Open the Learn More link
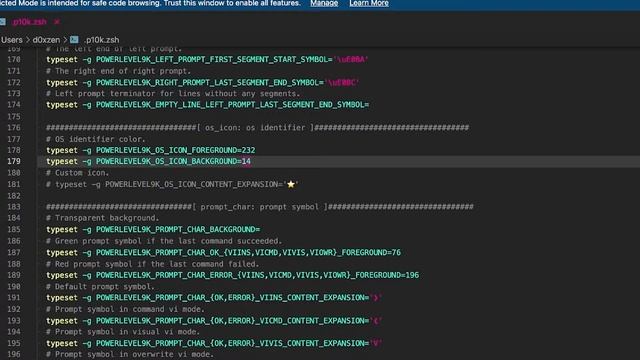This screenshot has width=640, height=360. pos(369,3)
